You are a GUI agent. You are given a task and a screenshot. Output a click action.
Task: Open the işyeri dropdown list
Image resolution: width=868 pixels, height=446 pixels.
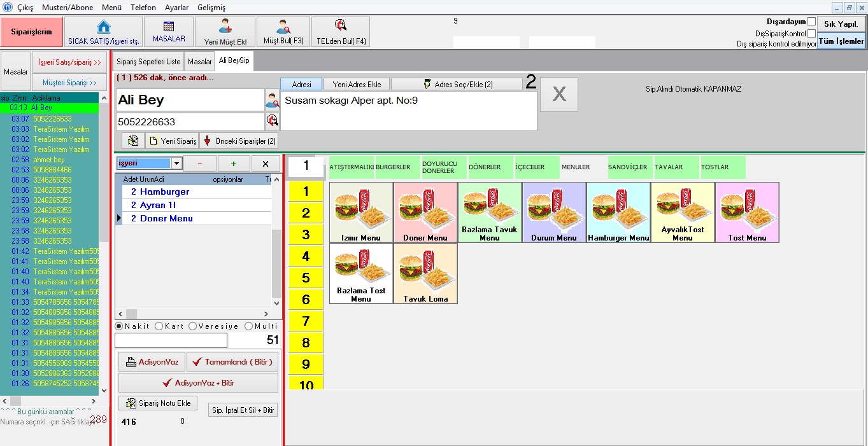[176, 164]
